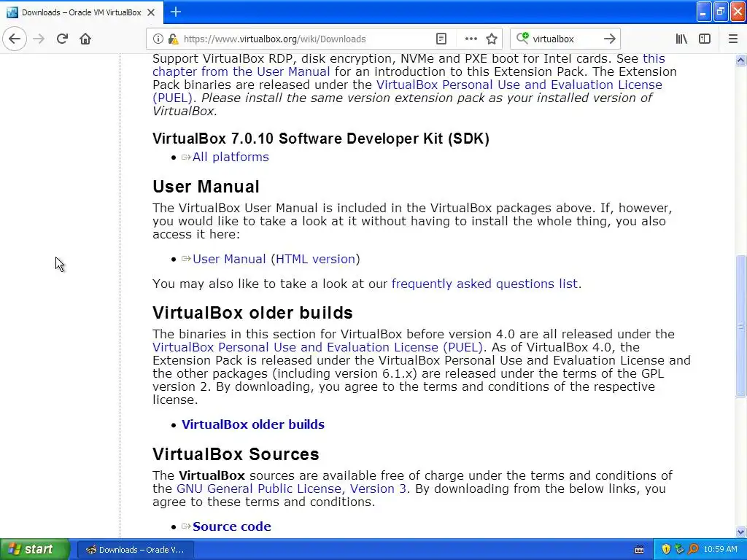Open the frequently asked questions list link

pyautogui.click(x=484, y=284)
